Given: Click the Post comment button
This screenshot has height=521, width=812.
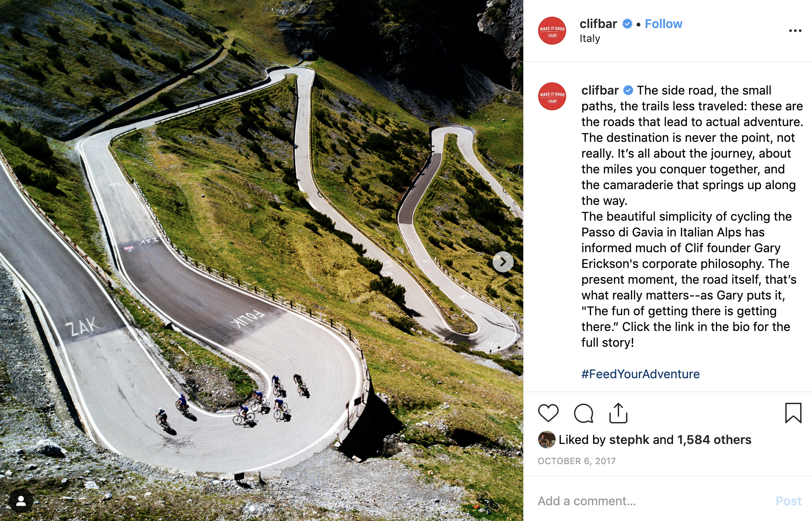Looking at the screenshot, I should tap(788, 501).
